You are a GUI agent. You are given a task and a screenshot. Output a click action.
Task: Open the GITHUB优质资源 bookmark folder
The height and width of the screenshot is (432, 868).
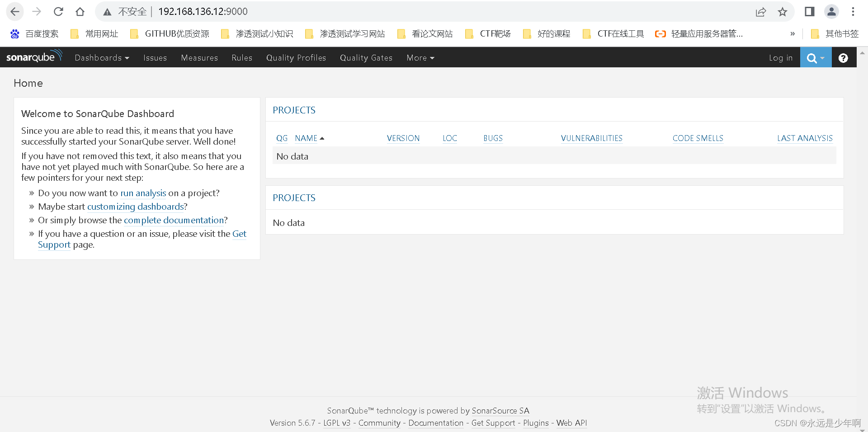[170, 34]
